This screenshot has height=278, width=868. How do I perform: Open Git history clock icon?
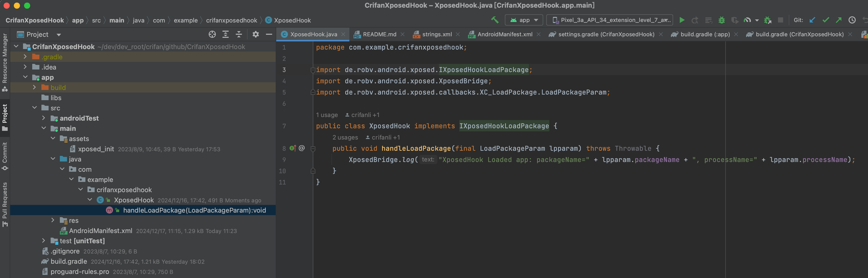(x=852, y=20)
